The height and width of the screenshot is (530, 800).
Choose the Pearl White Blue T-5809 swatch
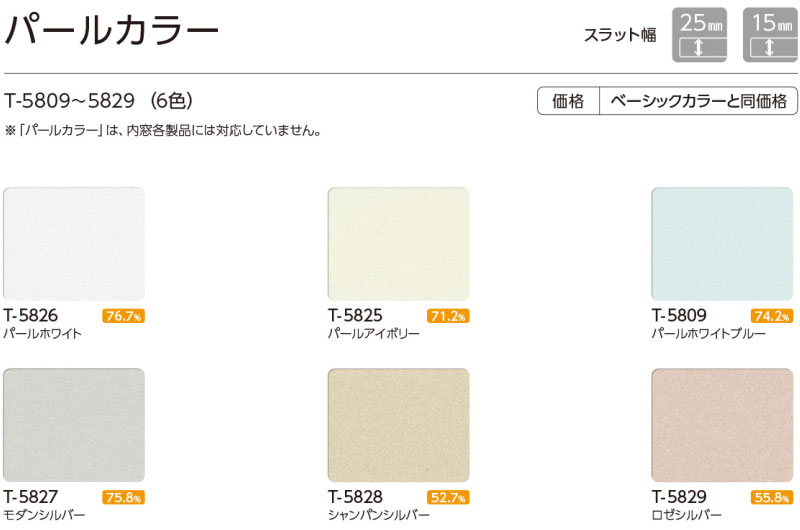pyautogui.click(x=721, y=244)
